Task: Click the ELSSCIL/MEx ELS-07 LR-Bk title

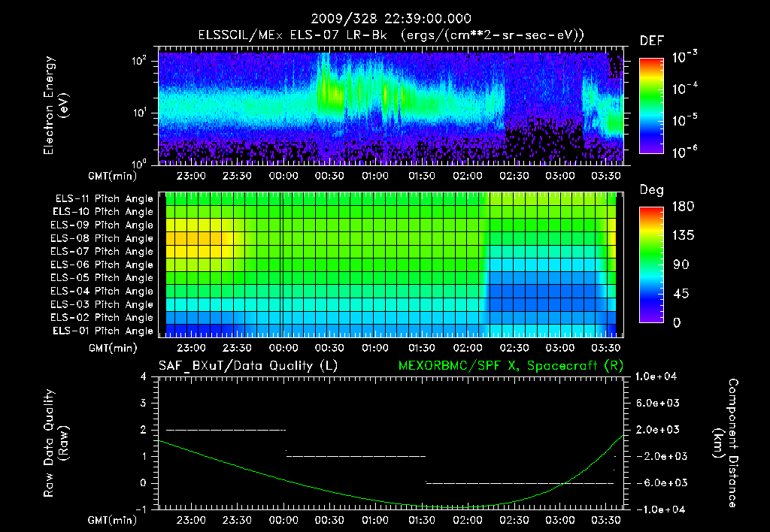Action: tap(293, 35)
